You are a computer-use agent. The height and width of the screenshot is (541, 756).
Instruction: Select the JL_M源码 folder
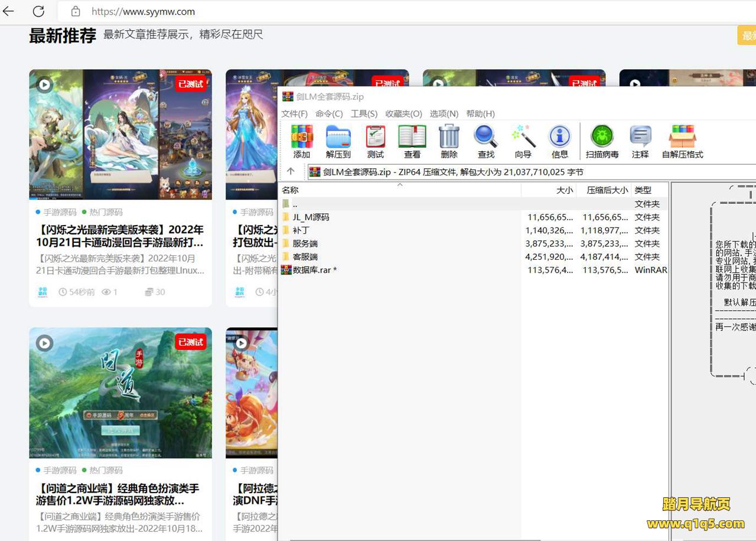[x=311, y=217]
